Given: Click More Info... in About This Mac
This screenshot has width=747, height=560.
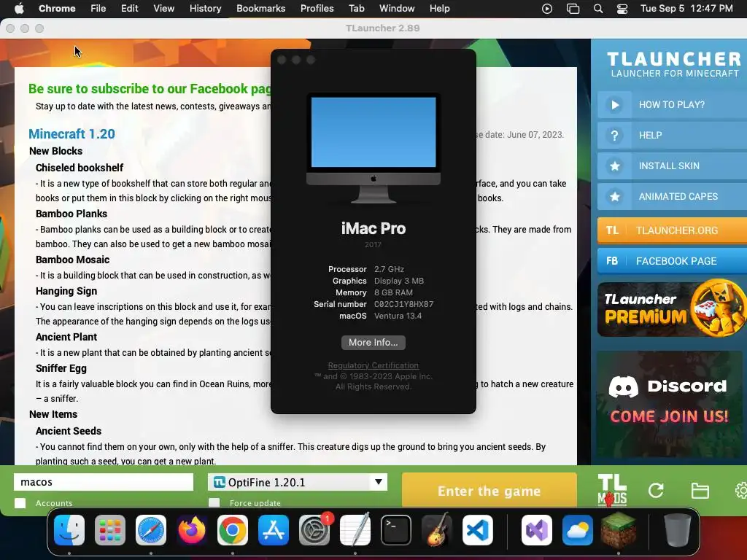Looking at the screenshot, I should click(373, 343).
